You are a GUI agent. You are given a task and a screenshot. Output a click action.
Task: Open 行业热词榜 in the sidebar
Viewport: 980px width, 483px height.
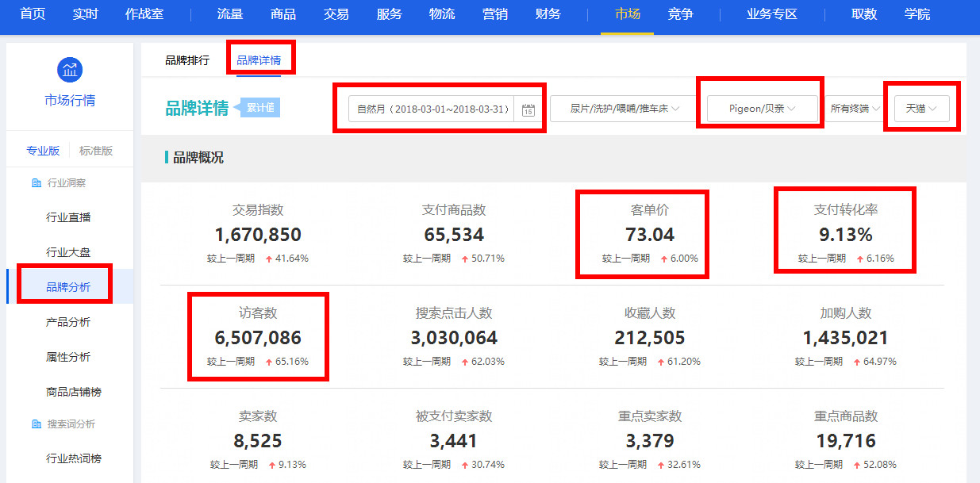[73, 458]
